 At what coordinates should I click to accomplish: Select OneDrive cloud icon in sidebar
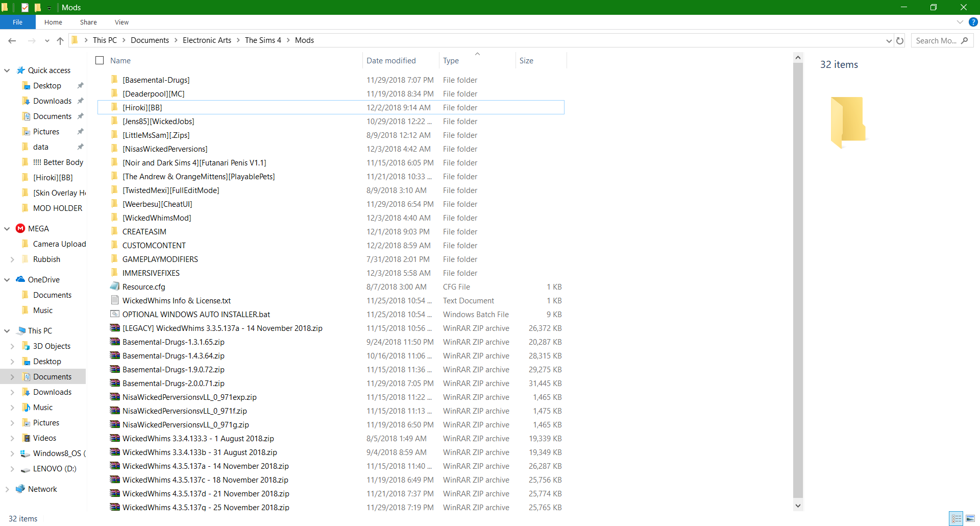(x=20, y=279)
